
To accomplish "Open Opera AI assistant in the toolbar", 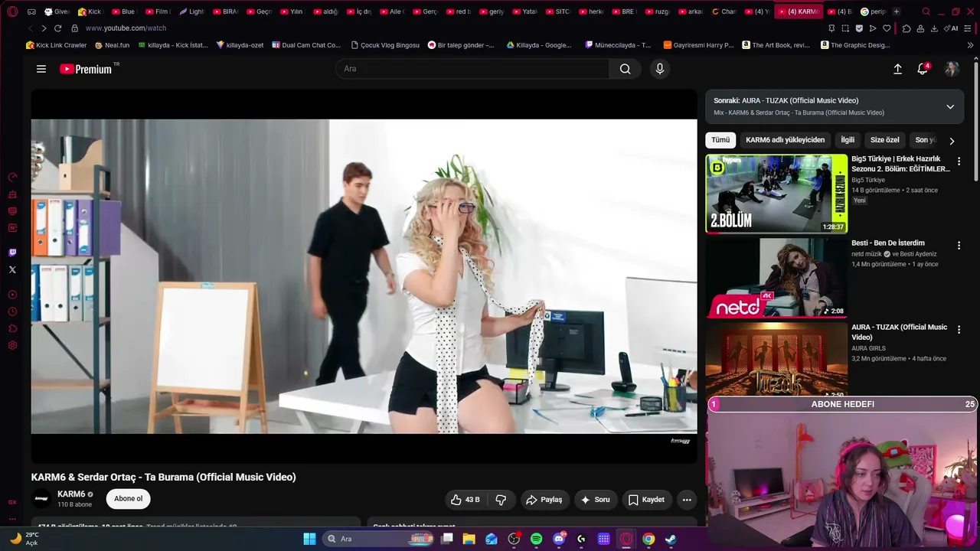I will [952, 28].
